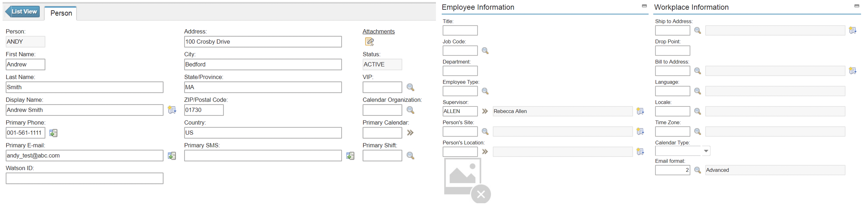Click the add icon beside Primary Phone
The width and height of the screenshot is (868, 209).
[x=53, y=133]
